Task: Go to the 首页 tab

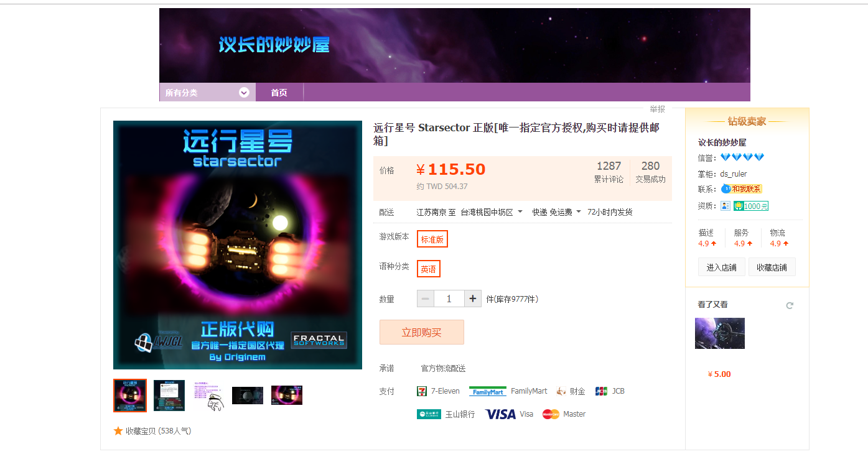Action: (x=279, y=93)
